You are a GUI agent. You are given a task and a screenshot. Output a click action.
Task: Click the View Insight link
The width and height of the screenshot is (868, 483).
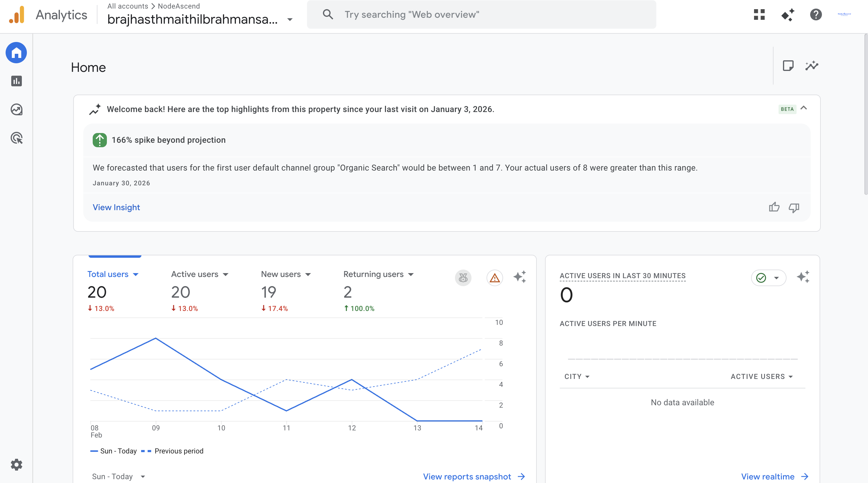coord(116,207)
